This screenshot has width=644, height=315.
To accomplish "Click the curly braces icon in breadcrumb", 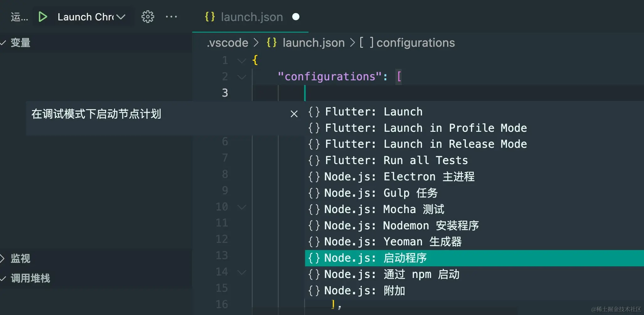I will [x=272, y=43].
